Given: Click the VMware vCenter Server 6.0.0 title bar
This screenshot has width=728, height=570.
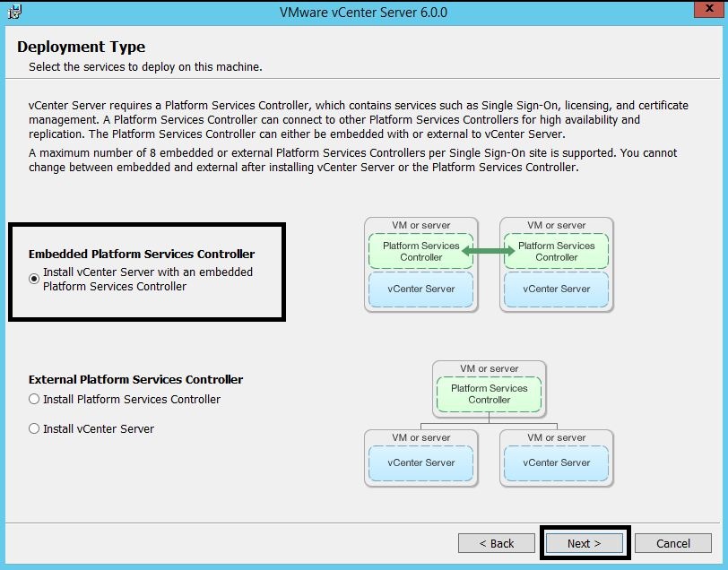Looking at the screenshot, I should click(363, 13).
